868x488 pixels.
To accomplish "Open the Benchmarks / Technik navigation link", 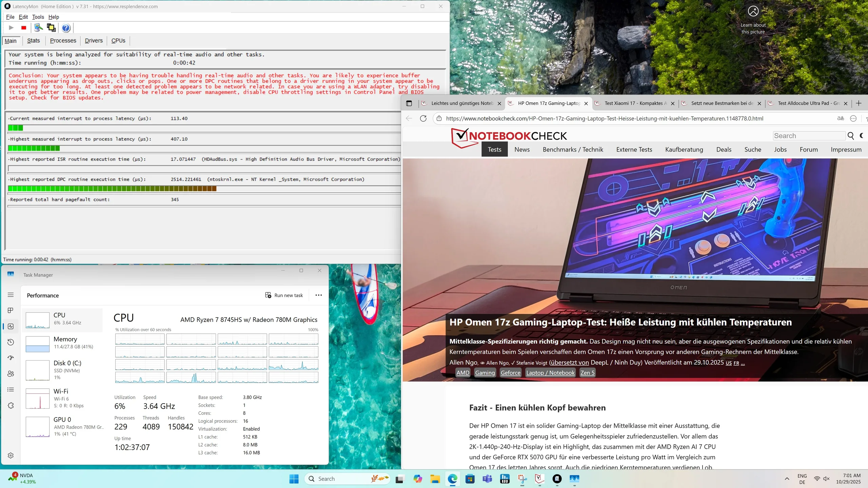I will [x=573, y=149].
